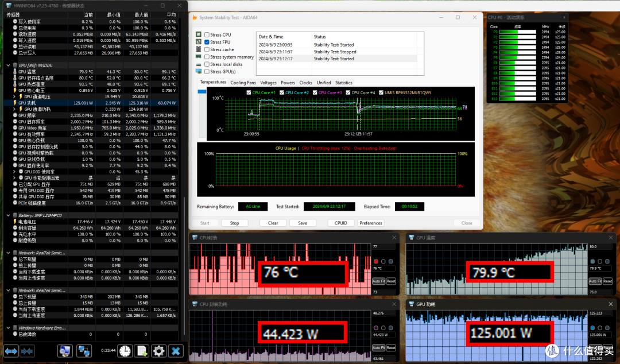Collapse the GPU [#0]: NVIDIA sensor group
The height and width of the screenshot is (364, 620).
8,65
